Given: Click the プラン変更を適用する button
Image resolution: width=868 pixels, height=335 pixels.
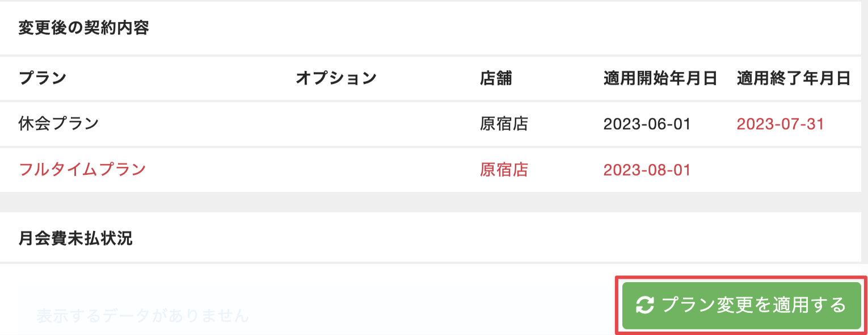Looking at the screenshot, I should pyautogui.click(x=741, y=305).
